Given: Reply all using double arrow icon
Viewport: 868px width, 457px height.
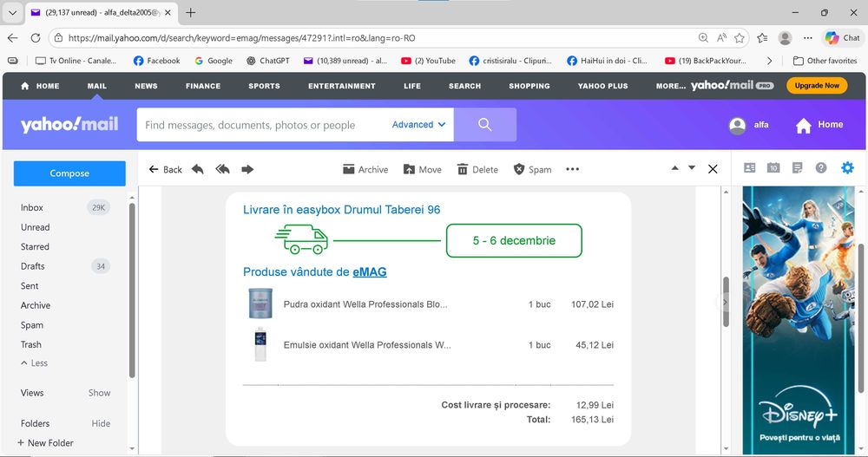Looking at the screenshot, I should point(222,169).
